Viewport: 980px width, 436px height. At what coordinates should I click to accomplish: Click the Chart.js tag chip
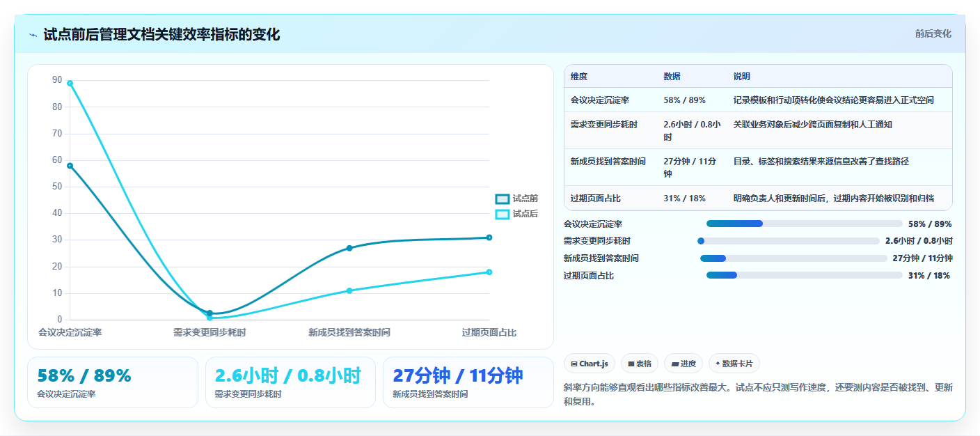click(590, 364)
